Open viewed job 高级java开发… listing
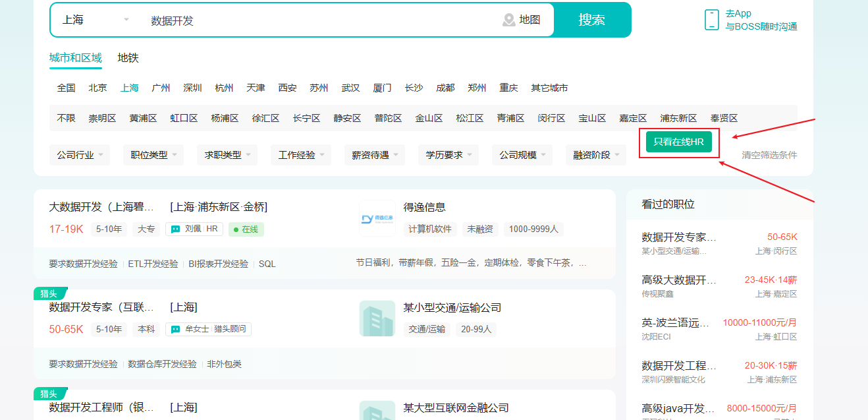This screenshot has width=868, height=420. coord(720,411)
